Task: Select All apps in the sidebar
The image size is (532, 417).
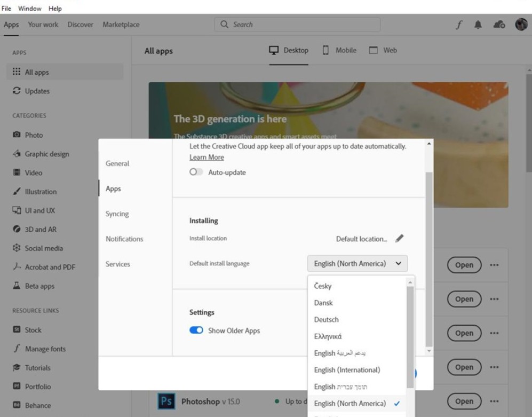Action: coord(65,72)
